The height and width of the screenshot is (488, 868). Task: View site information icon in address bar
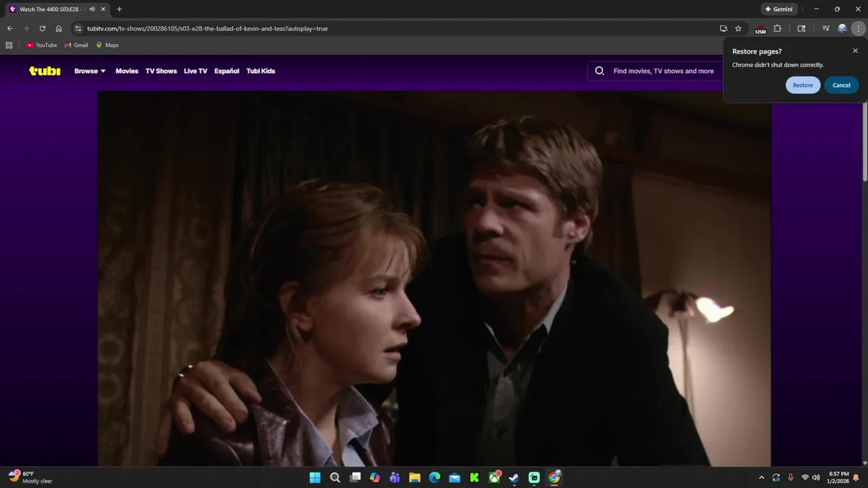pos(78,28)
